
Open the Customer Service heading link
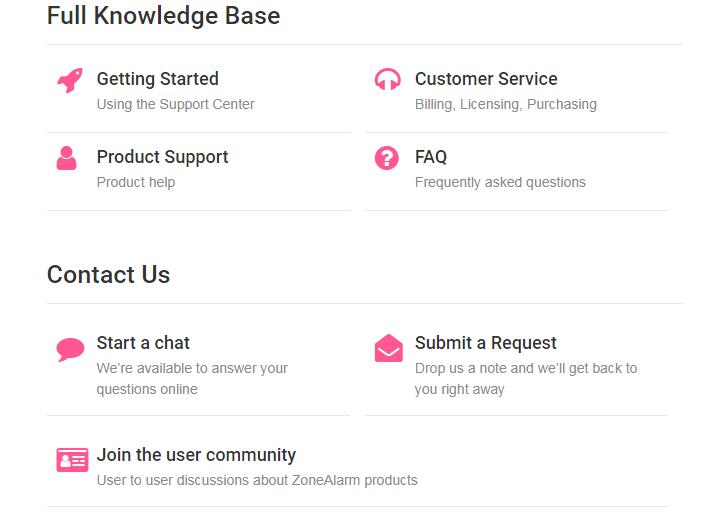click(x=486, y=79)
